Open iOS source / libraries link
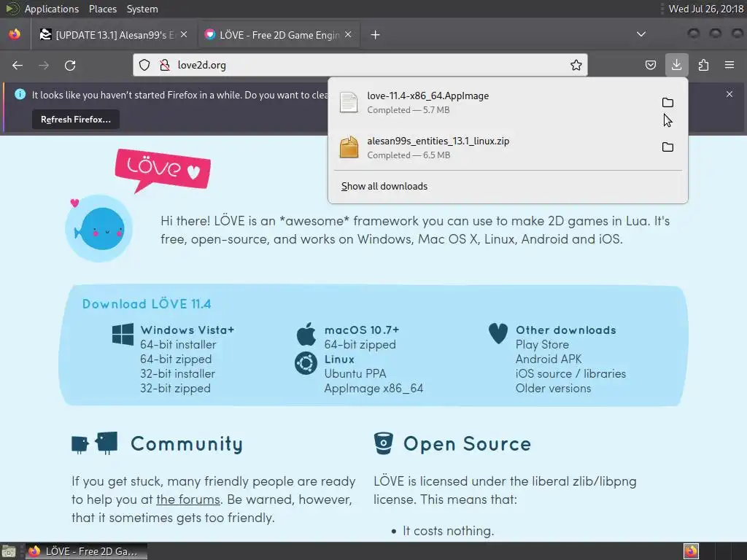 [x=570, y=374]
